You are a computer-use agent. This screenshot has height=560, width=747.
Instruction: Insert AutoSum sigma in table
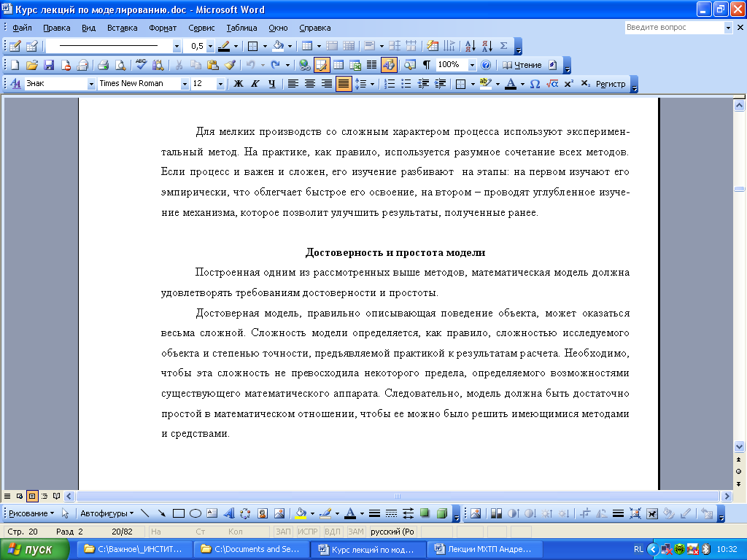click(x=503, y=46)
